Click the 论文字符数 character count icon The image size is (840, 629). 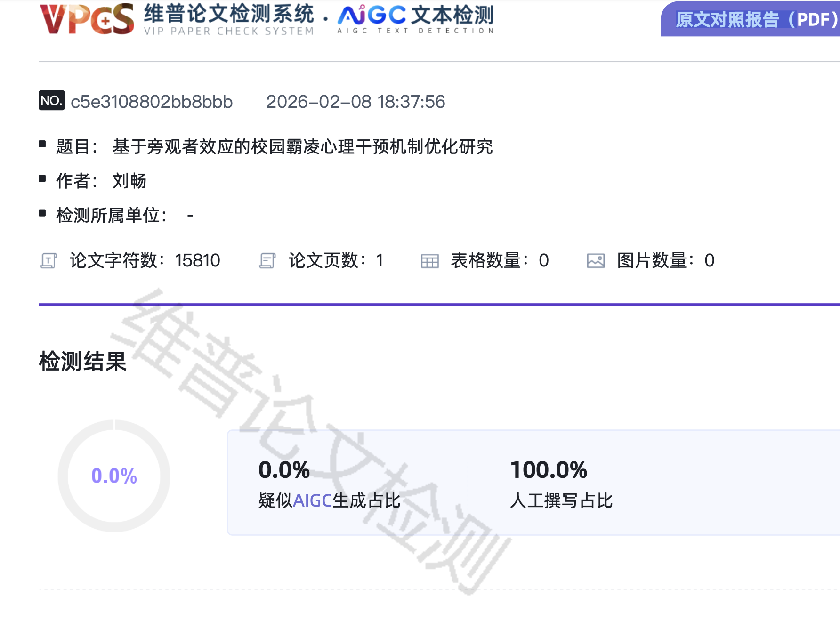coord(50,260)
